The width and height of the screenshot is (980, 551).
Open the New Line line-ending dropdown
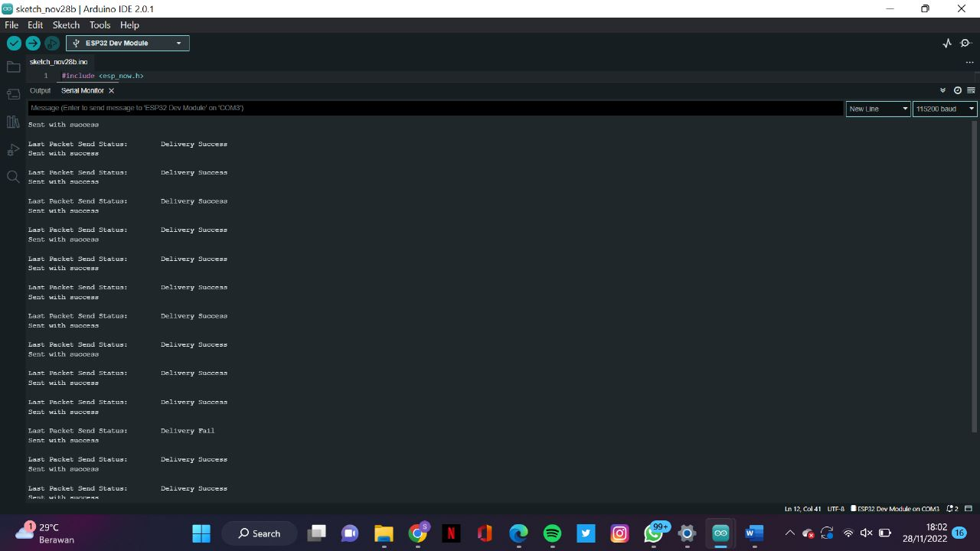click(x=877, y=109)
